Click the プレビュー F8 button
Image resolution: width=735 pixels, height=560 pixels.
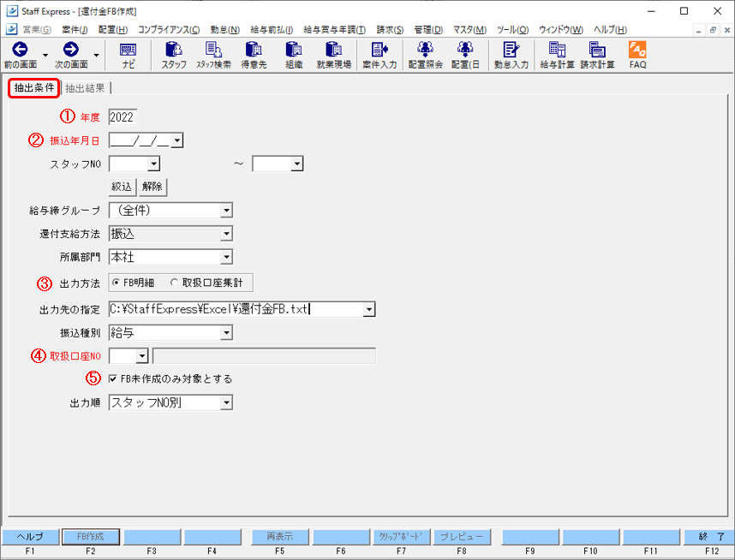(x=462, y=537)
